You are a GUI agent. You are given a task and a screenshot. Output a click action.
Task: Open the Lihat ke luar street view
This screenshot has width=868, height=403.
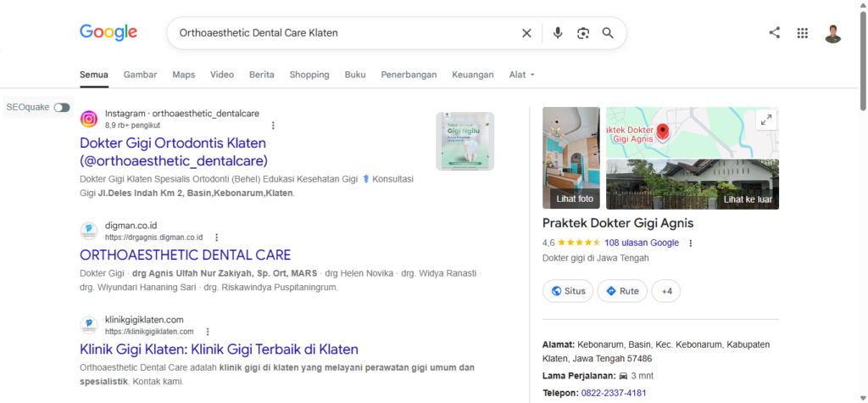pyautogui.click(x=693, y=184)
